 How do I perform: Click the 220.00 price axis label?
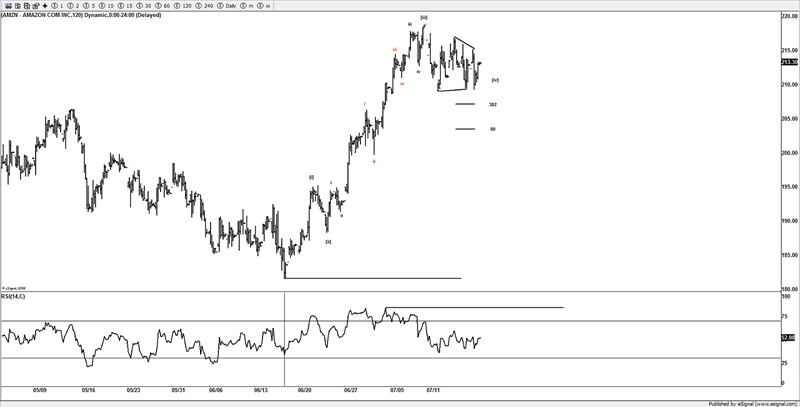pyautogui.click(x=790, y=16)
